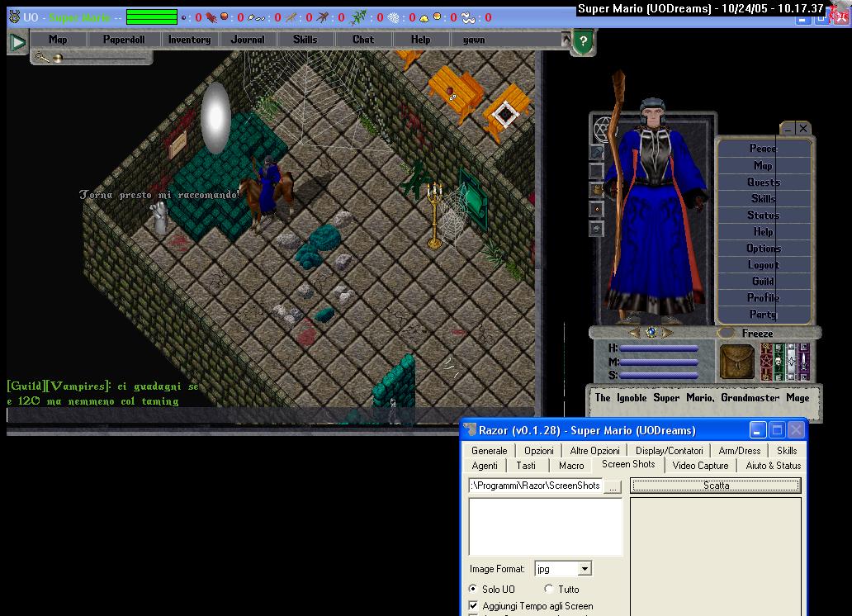Click the third paperdoll side slot with creature
The width and height of the screenshot is (852, 616).
pos(597,190)
